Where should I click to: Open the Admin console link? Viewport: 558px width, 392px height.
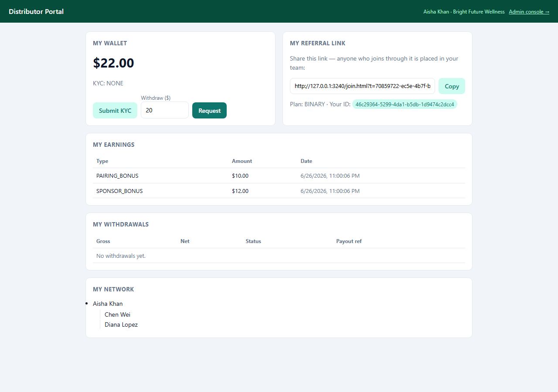click(529, 12)
